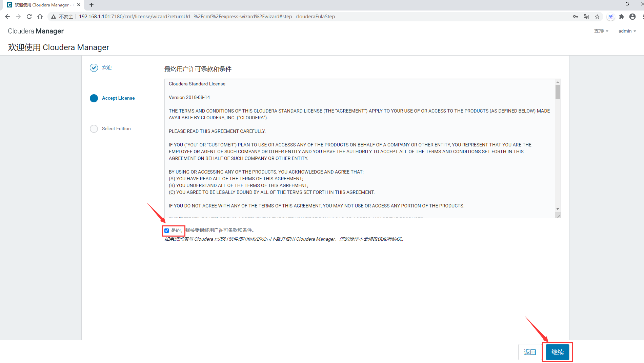Screen dimensions: 644x363
Task: Uncheck the accept license terms checkbox
Action: (166, 230)
